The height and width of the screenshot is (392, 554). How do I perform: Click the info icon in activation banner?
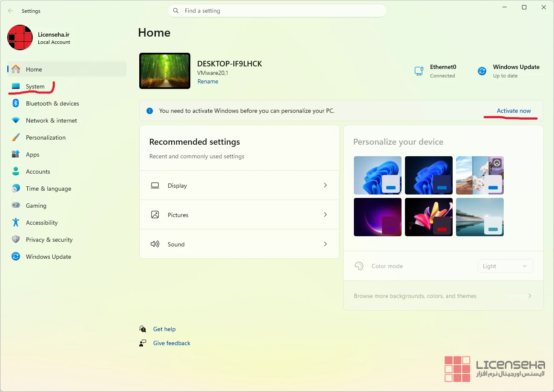[149, 111]
